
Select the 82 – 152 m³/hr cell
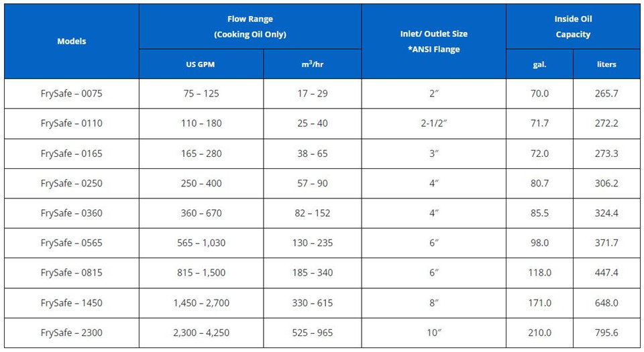313,213
